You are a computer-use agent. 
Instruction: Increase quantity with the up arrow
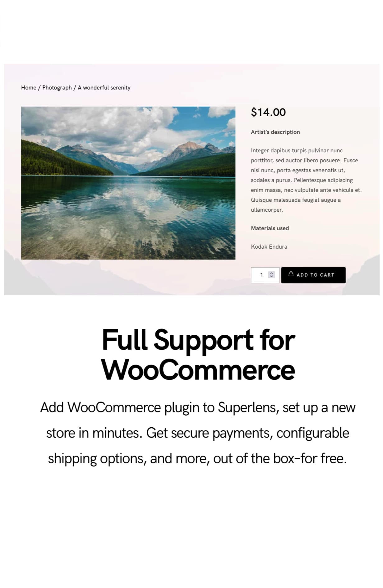[271, 273]
